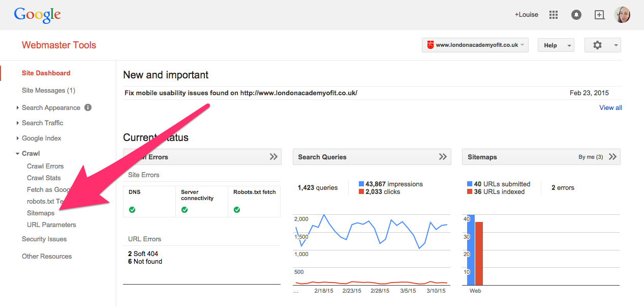Open the settings gear menu

(x=597, y=45)
